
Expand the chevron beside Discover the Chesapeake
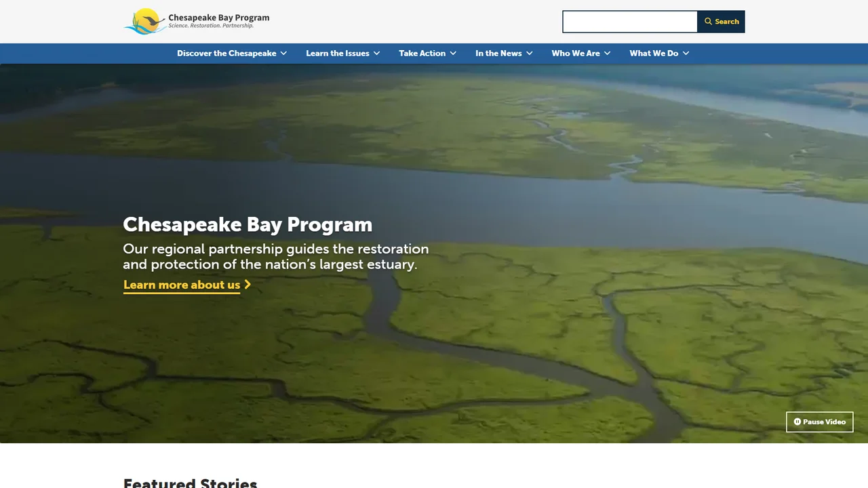[283, 53]
